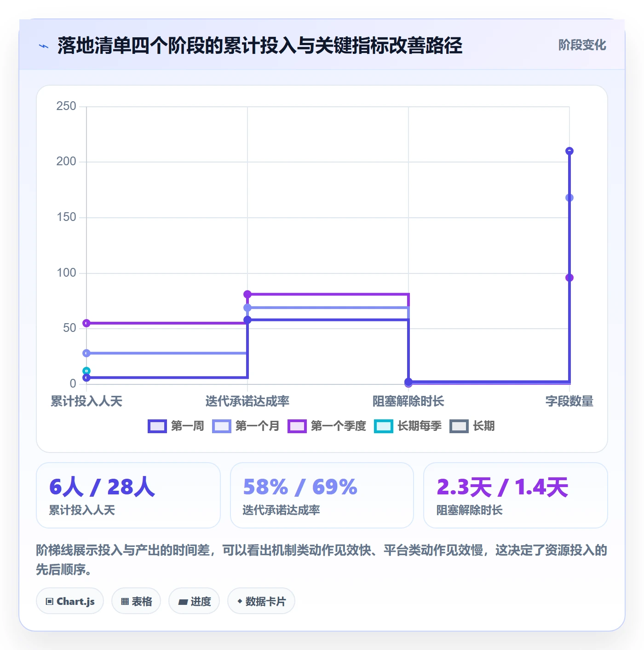The height and width of the screenshot is (650, 644).
Task: Click the 阻塞解除时长 x-axis label
Action: point(408,401)
